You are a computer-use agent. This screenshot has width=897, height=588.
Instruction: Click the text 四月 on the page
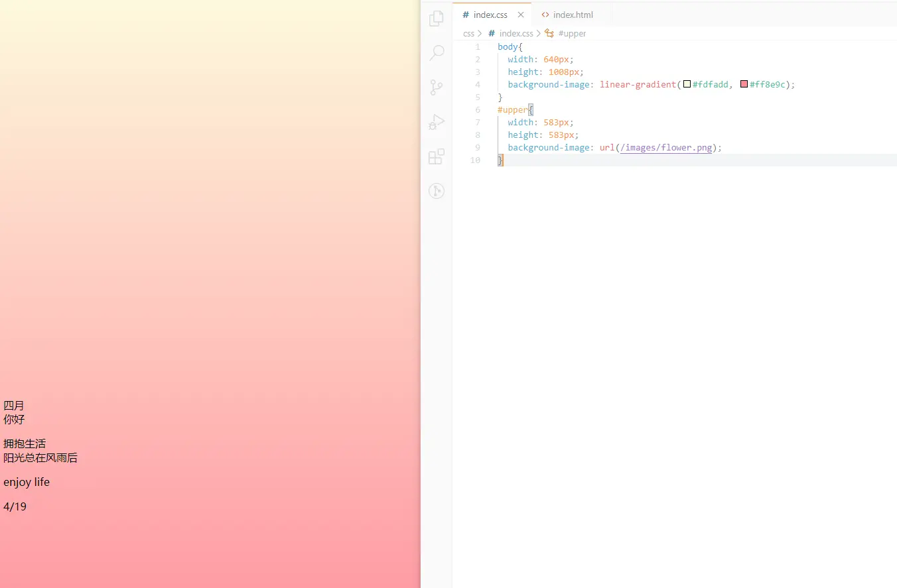[14, 405]
